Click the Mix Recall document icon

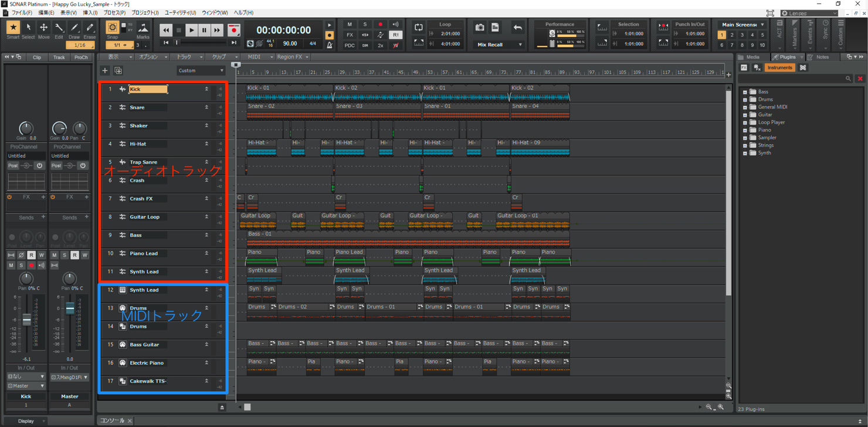point(496,28)
